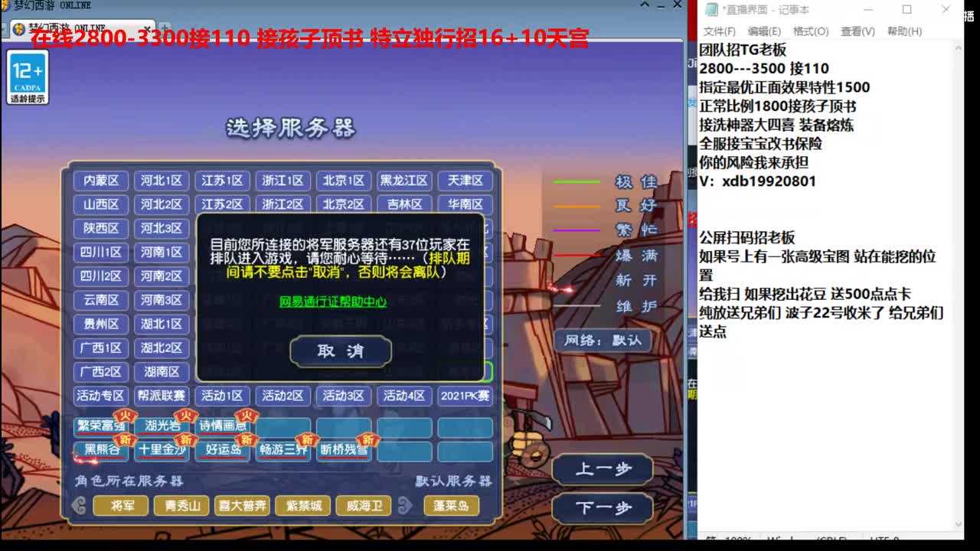This screenshot has width=980, height=551.
Task: Select the 华南区 server region
Action: [x=465, y=204]
